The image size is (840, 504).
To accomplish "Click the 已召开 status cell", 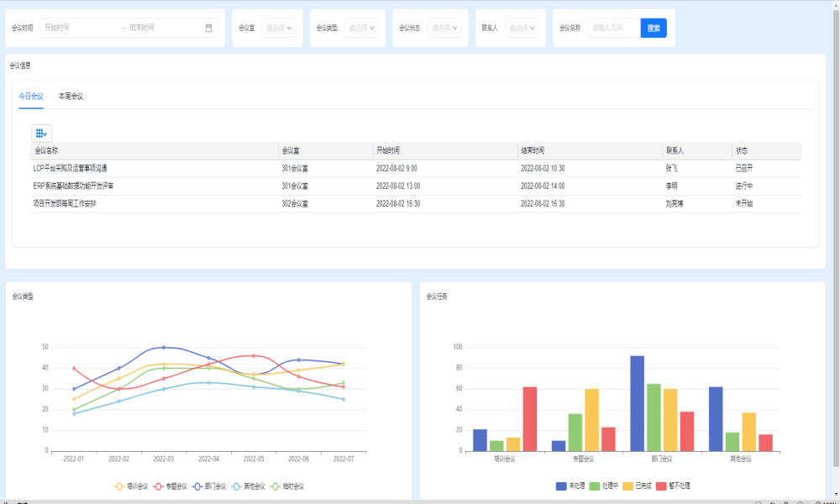I will click(744, 168).
